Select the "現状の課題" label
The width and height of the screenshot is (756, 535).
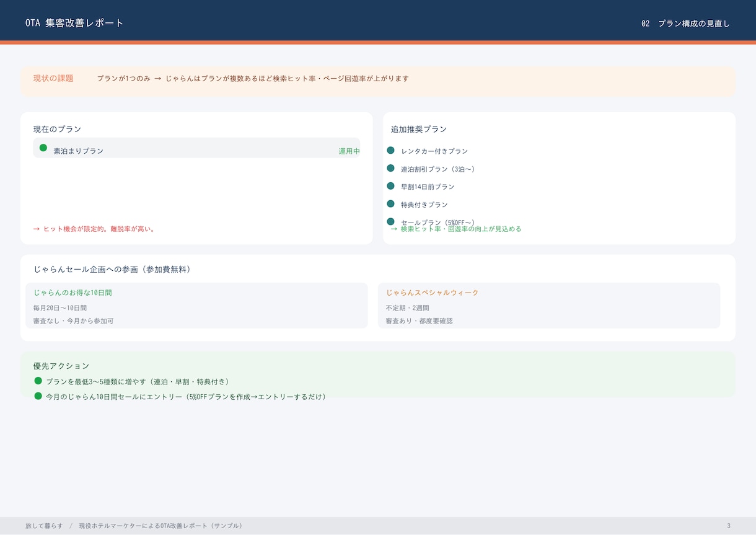53,78
